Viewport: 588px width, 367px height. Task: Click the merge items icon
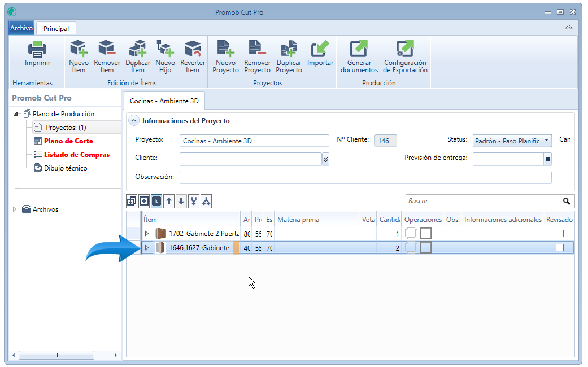tap(194, 202)
